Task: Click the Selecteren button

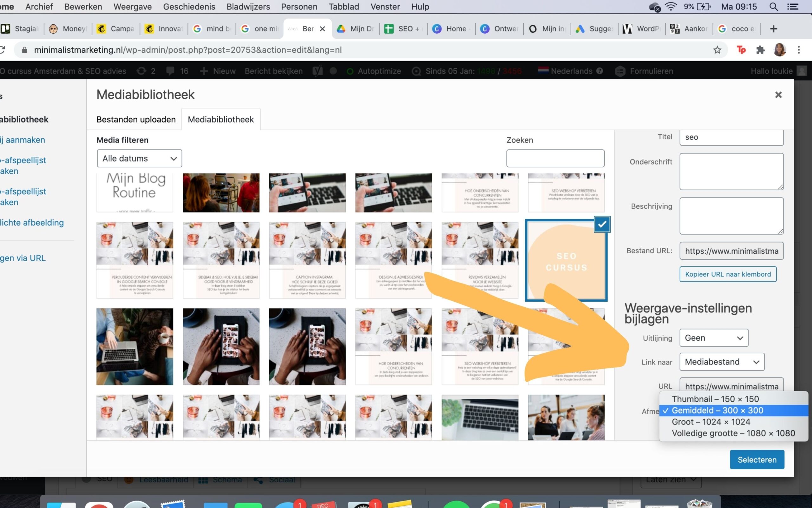Action: pos(757,460)
